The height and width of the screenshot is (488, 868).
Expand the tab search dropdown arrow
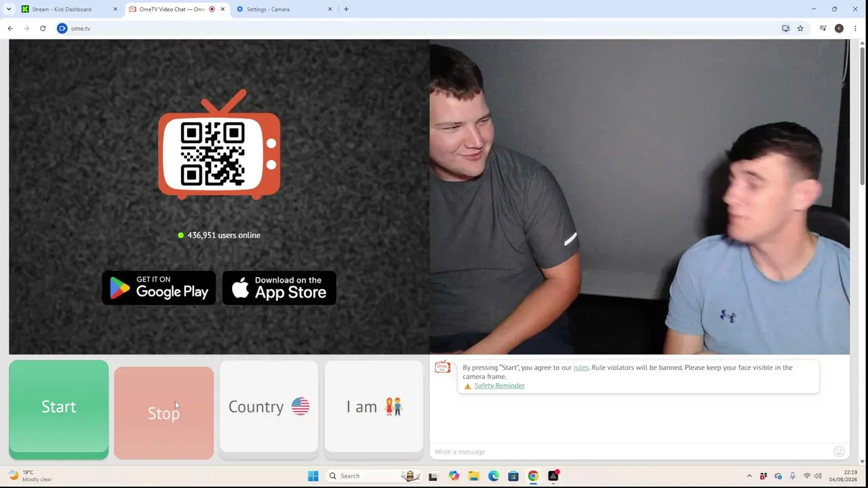(x=9, y=9)
